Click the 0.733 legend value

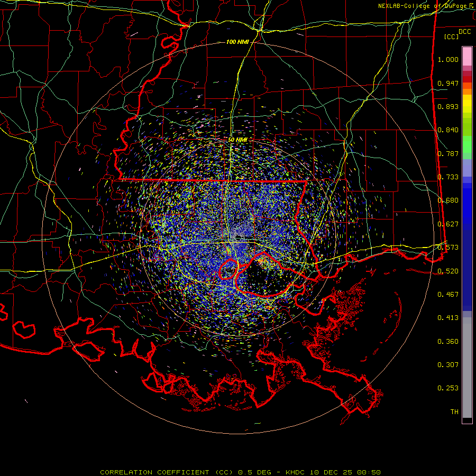tap(448, 177)
